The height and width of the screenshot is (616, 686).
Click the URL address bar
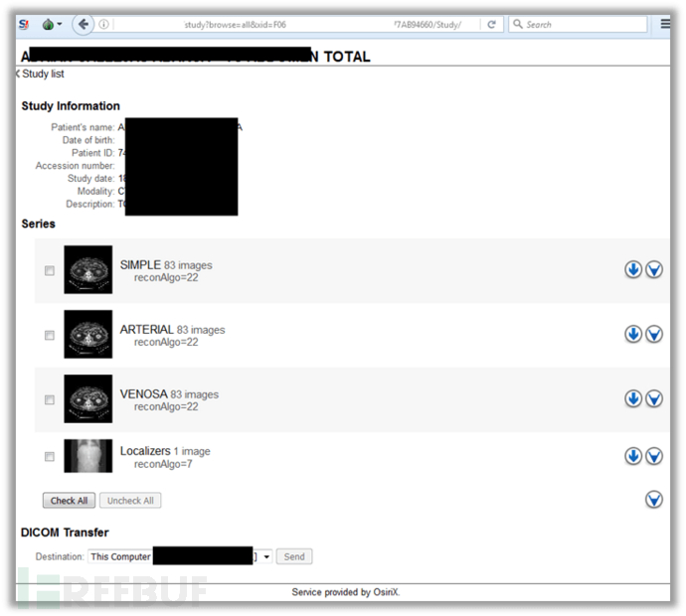coord(297,25)
